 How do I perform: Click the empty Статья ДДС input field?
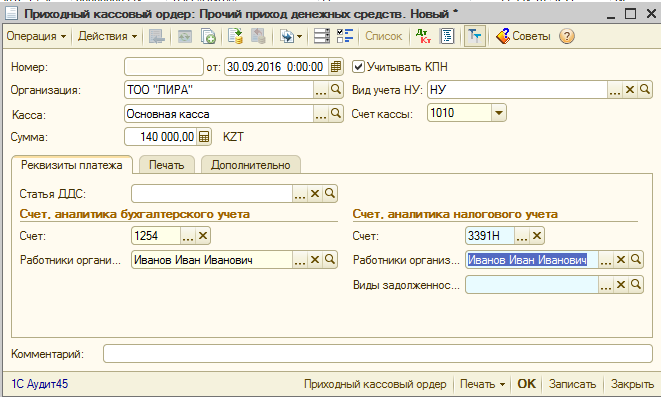pos(212,193)
